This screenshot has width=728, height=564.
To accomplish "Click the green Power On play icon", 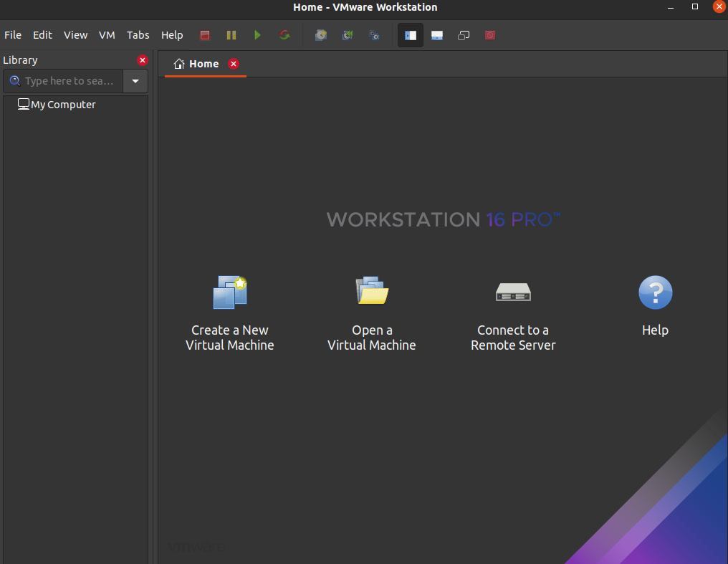I will tap(258, 35).
